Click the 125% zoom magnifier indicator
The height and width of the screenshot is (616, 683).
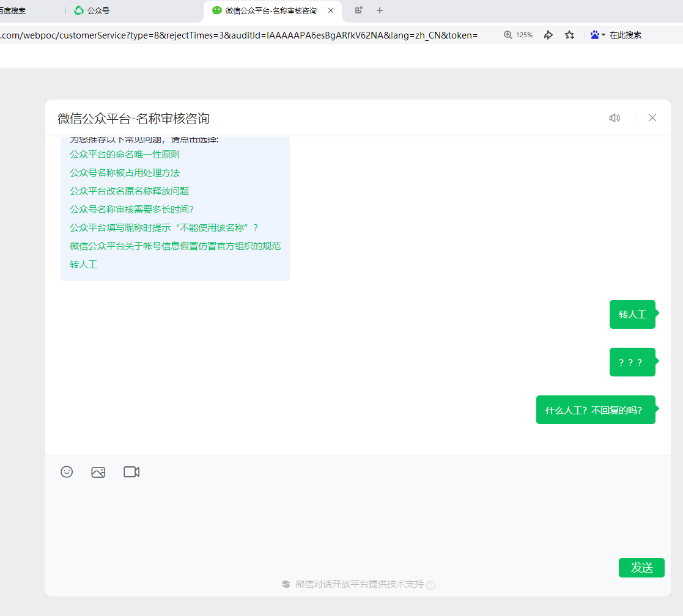(x=519, y=35)
